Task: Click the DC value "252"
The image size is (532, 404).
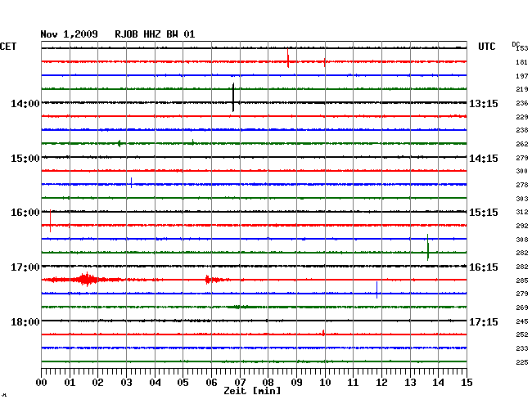Action: 522,334
